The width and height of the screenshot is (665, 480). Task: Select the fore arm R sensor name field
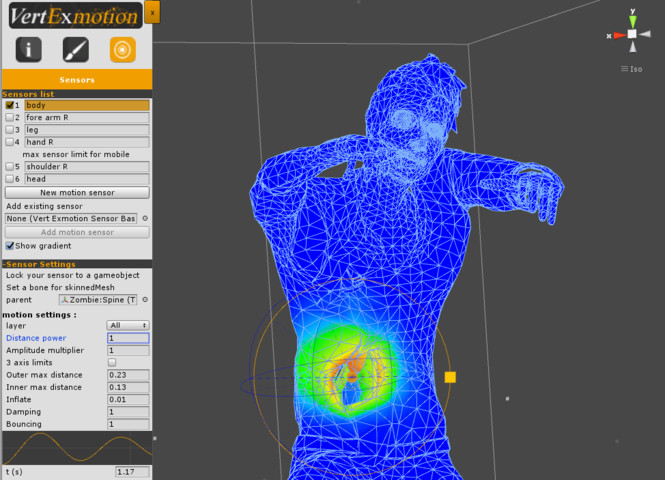tap(87, 117)
